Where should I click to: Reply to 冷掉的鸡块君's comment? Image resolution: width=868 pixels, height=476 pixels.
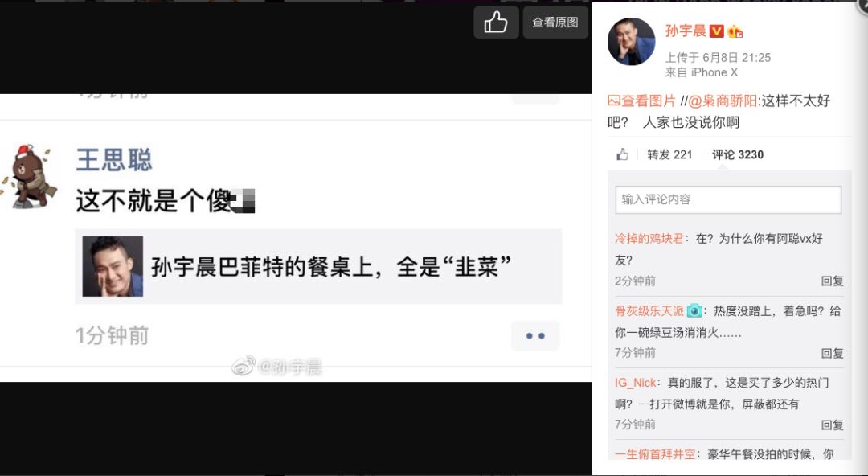coord(832,281)
